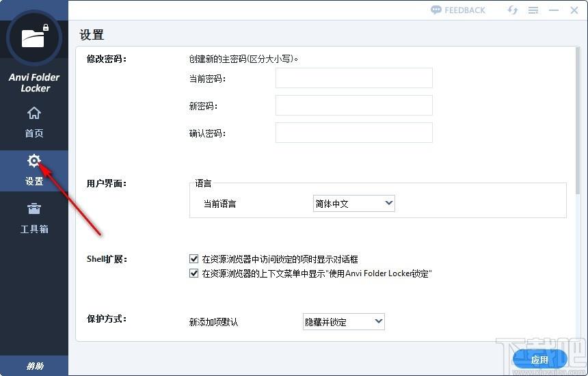Open the 首页 home page icon

coord(34,113)
